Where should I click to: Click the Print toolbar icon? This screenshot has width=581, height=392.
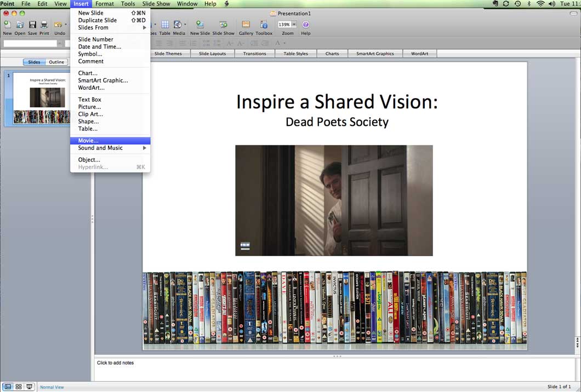click(44, 25)
